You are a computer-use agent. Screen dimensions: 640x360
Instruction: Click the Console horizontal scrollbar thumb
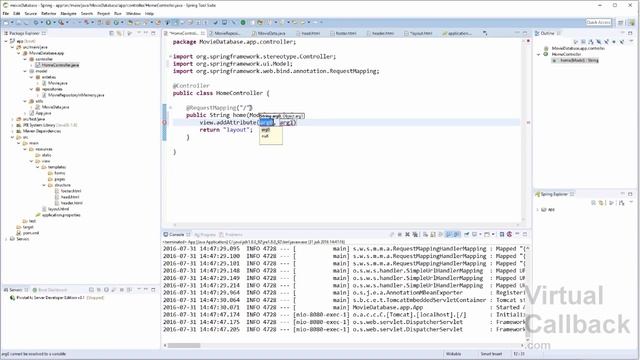[x=184, y=345]
